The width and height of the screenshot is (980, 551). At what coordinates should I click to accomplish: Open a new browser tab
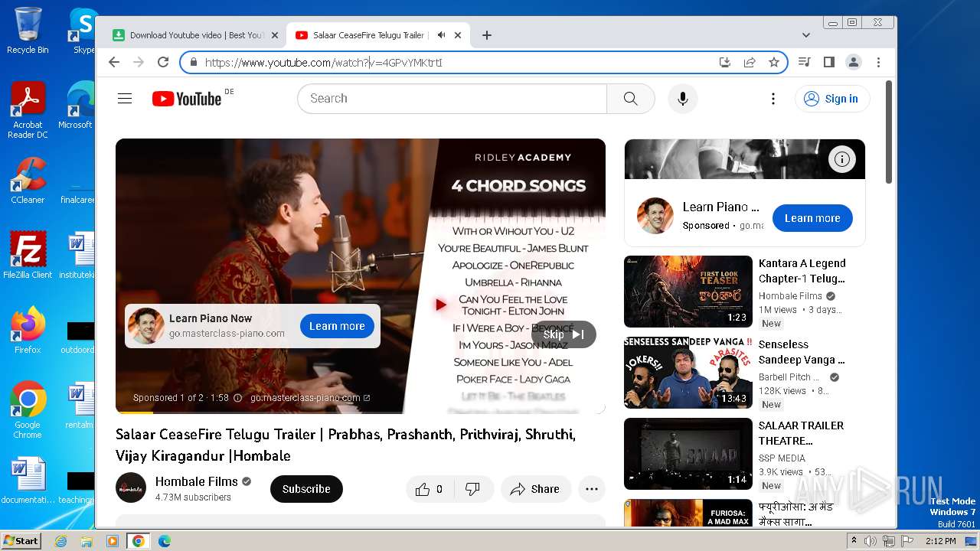pyautogui.click(x=486, y=35)
